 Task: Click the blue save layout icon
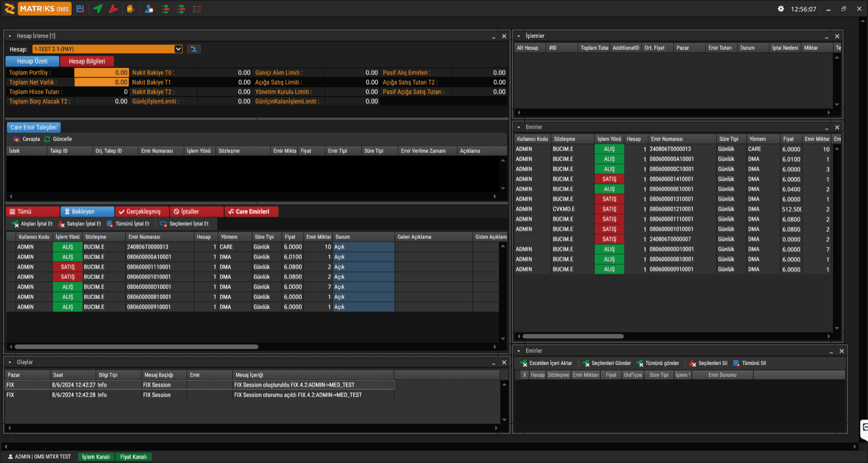coord(80,9)
